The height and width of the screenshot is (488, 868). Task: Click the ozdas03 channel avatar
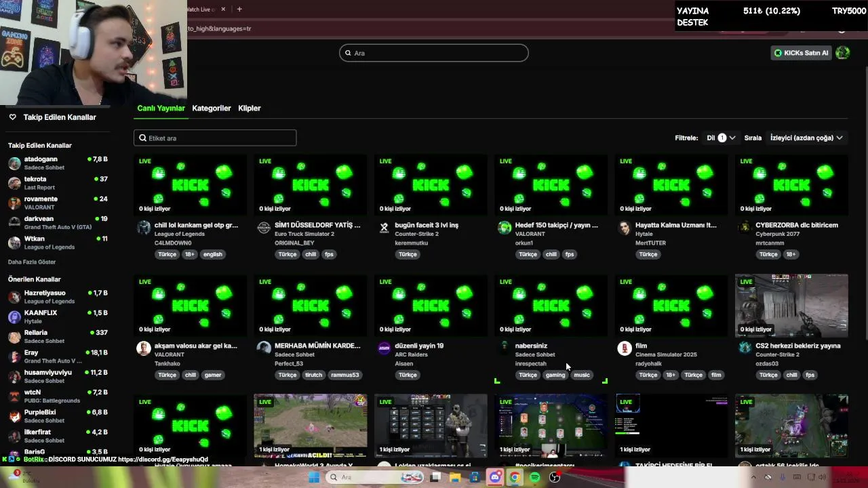(745, 348)
